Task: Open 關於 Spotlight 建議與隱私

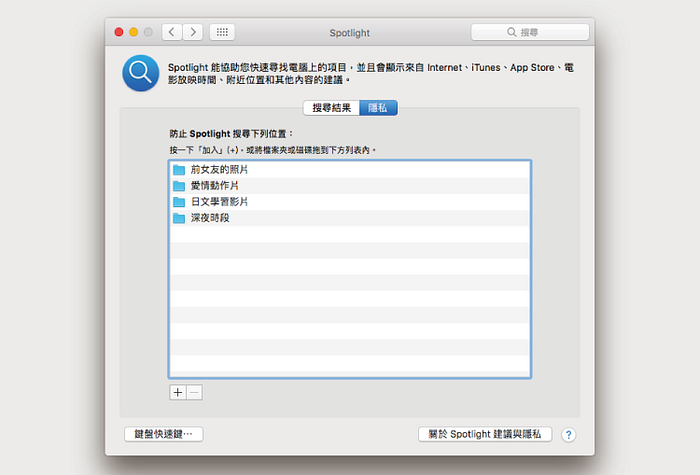Action: point(485,434)
